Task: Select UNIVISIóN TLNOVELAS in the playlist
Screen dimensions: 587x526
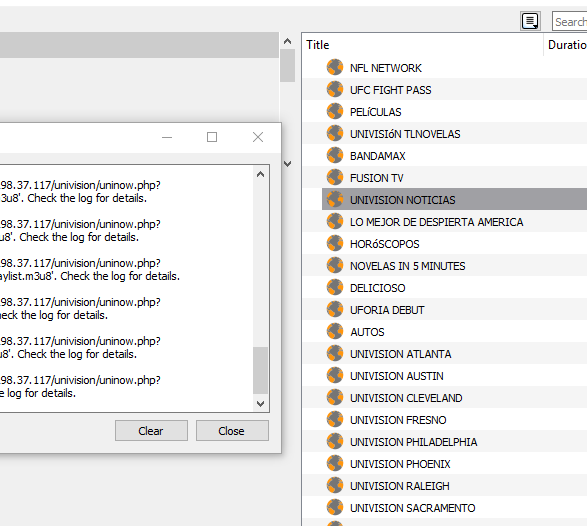Action: (405, 134)
